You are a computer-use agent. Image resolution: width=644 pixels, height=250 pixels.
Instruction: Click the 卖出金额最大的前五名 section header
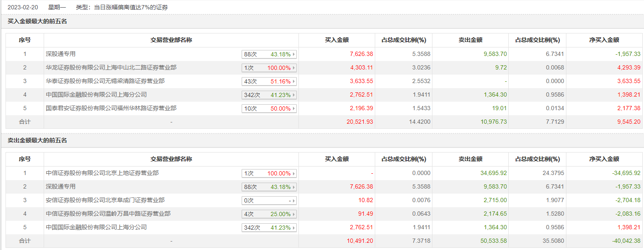[37, 140]
